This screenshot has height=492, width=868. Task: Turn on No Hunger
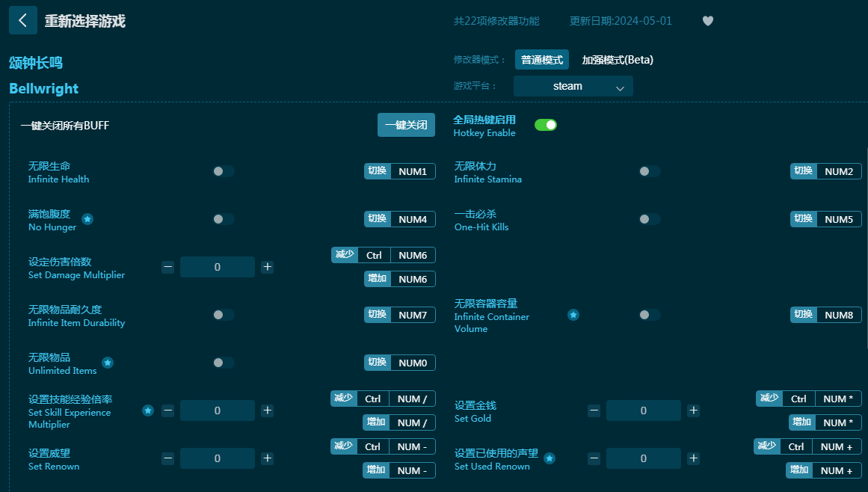(x=224, y=219)
